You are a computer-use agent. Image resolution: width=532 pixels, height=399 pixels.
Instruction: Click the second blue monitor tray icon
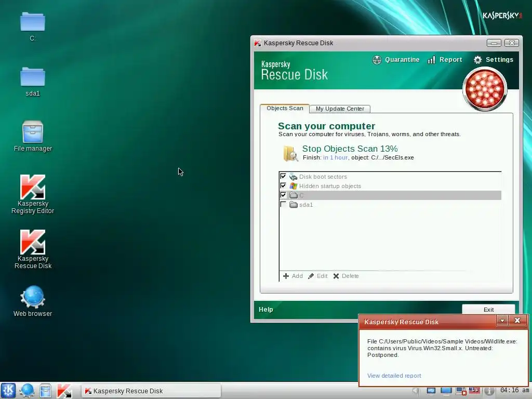point(446,391)
